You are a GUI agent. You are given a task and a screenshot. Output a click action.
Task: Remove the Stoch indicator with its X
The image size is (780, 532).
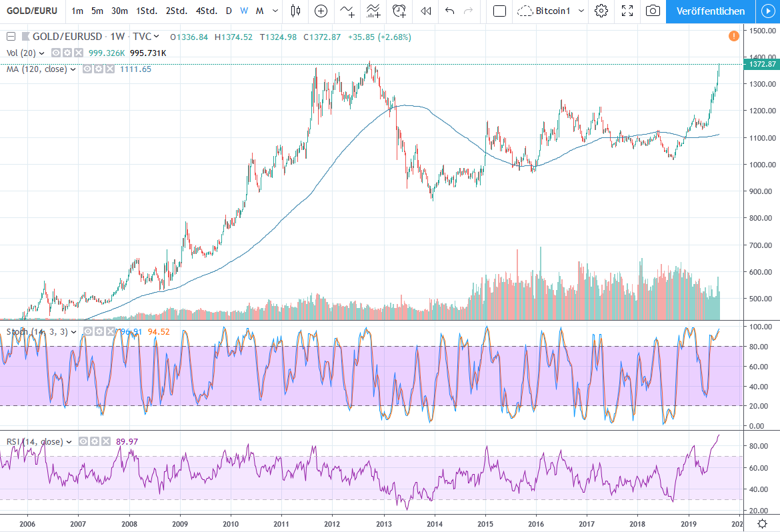click(x=110, y=331)
